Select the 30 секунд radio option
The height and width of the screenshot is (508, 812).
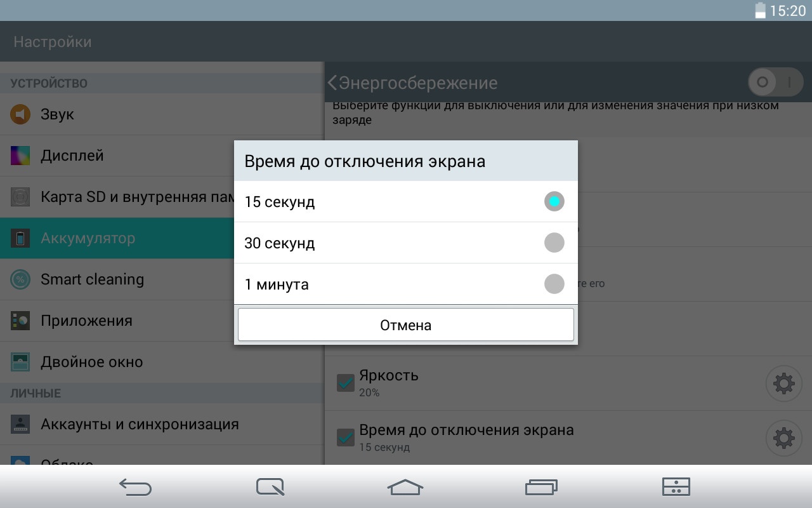[554, 243]
